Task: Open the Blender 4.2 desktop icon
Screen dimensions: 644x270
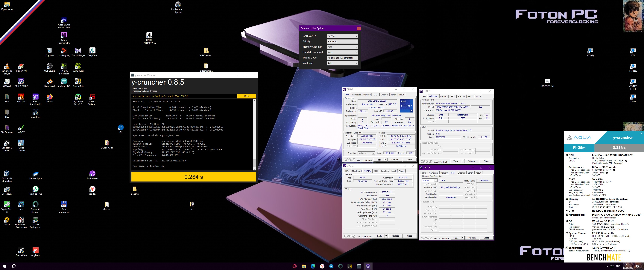Action: pos(49,83)
